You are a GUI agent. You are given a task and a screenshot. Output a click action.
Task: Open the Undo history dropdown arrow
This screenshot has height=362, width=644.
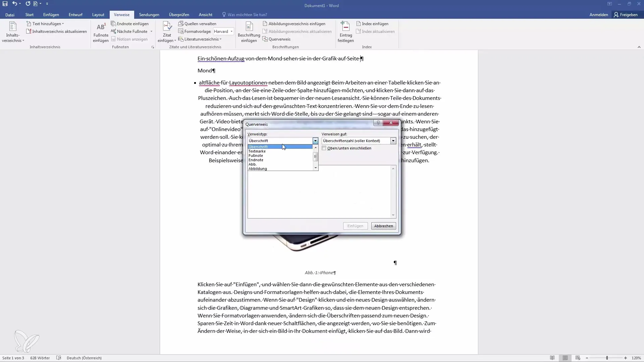[x=20, y=4]
